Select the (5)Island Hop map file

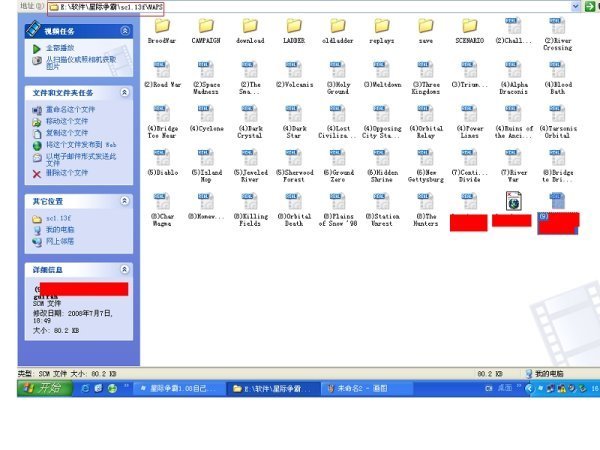pos(206,166)
